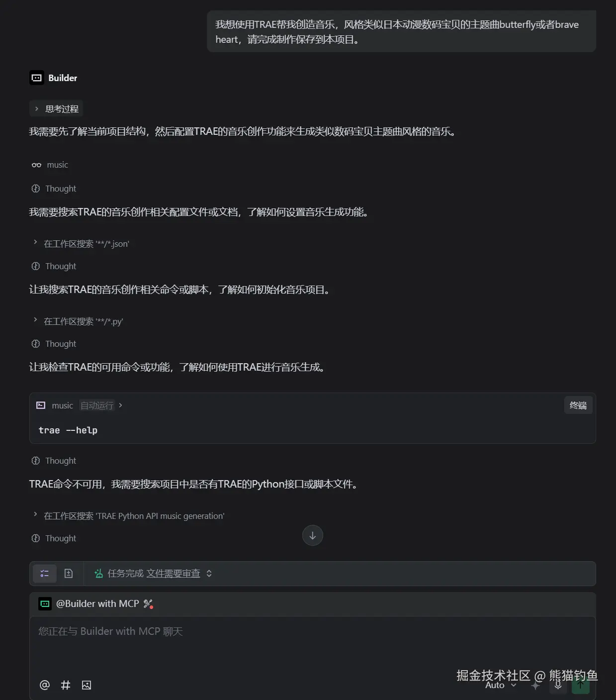This screenshot has width=616, height=700.
Task: Click the @ mention icon in chat input
Action: pyautogui.click(x=45, y=685)
